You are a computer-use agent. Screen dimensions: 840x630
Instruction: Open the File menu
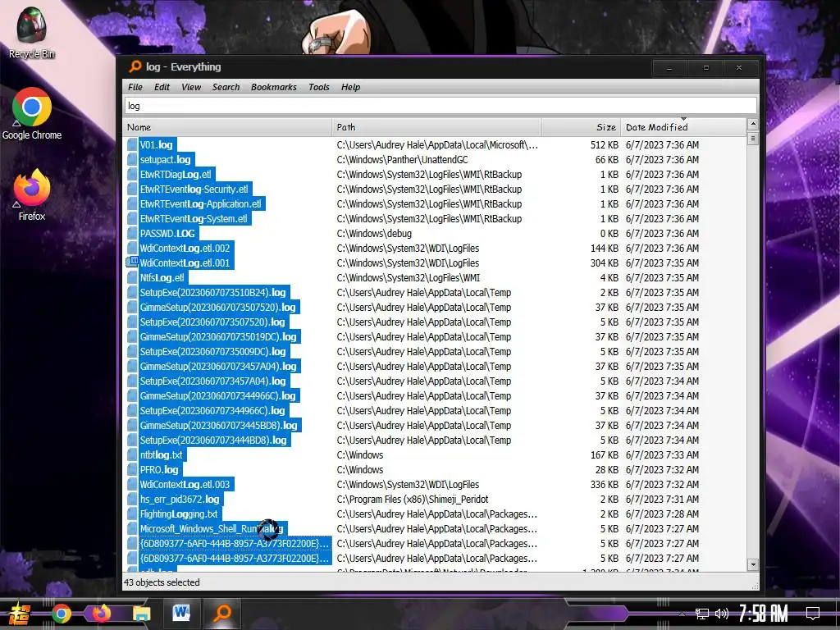click(135, 87)
